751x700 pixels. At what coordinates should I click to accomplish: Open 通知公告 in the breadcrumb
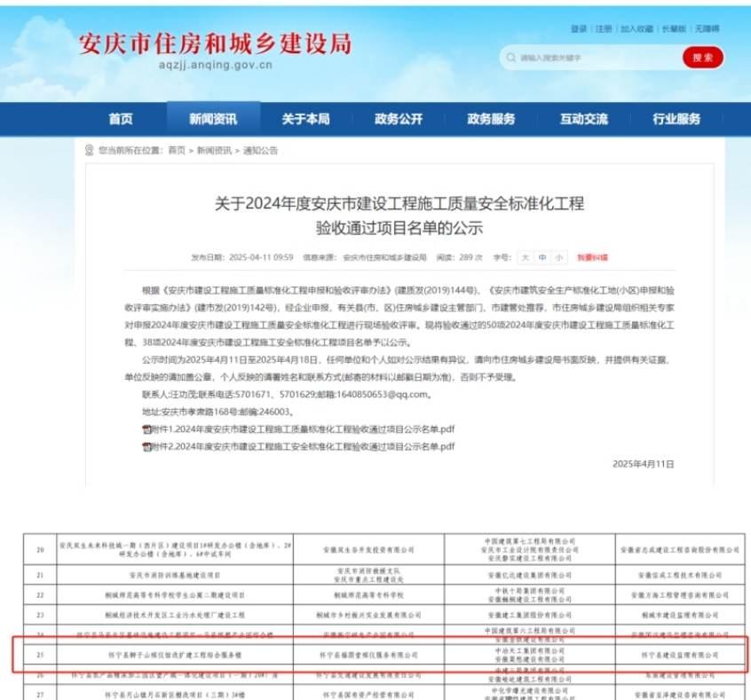[260, 151]
